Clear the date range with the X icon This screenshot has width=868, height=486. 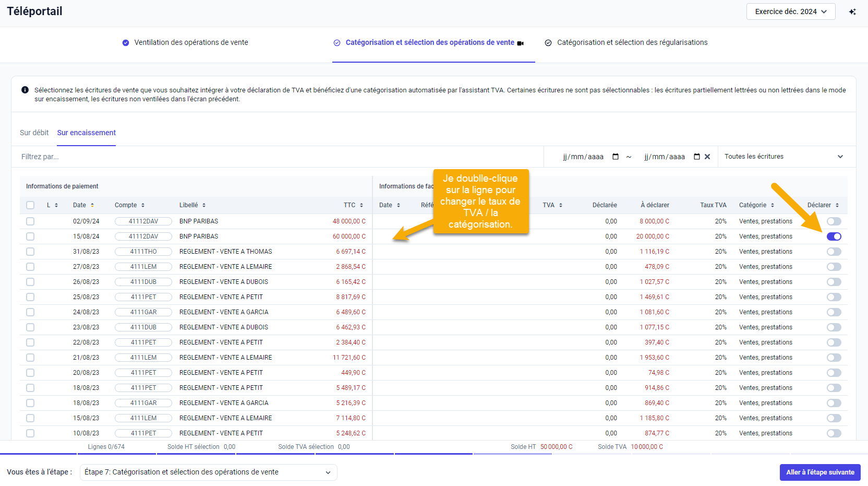707,157
